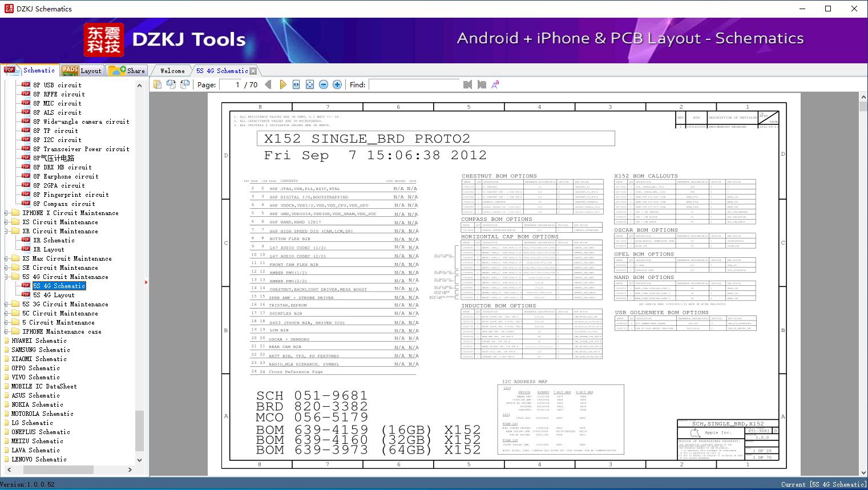
Task: Click the tree panel scroll-down arrow
Action: pyautogui.click(x=139, y=460)
